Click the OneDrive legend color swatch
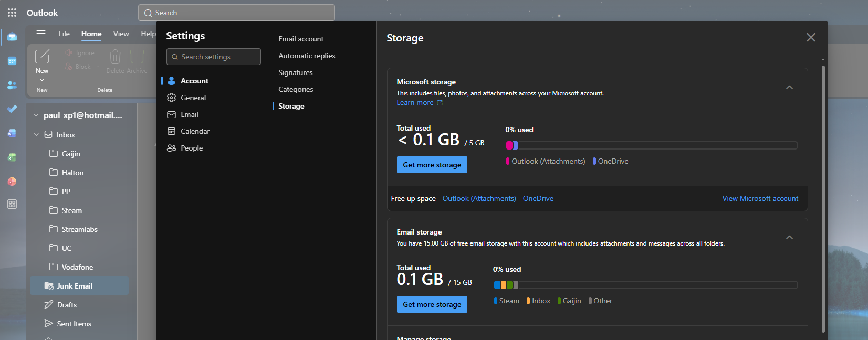 pos(594,161)
